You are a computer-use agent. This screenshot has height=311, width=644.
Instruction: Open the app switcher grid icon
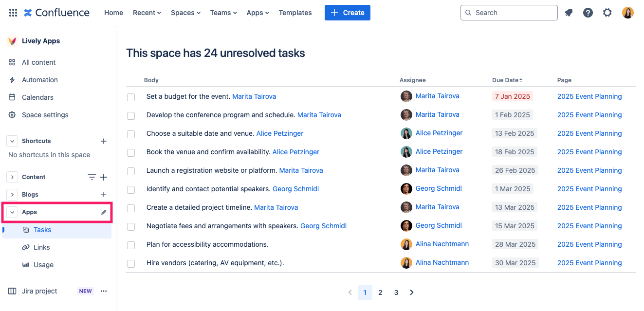13,12
